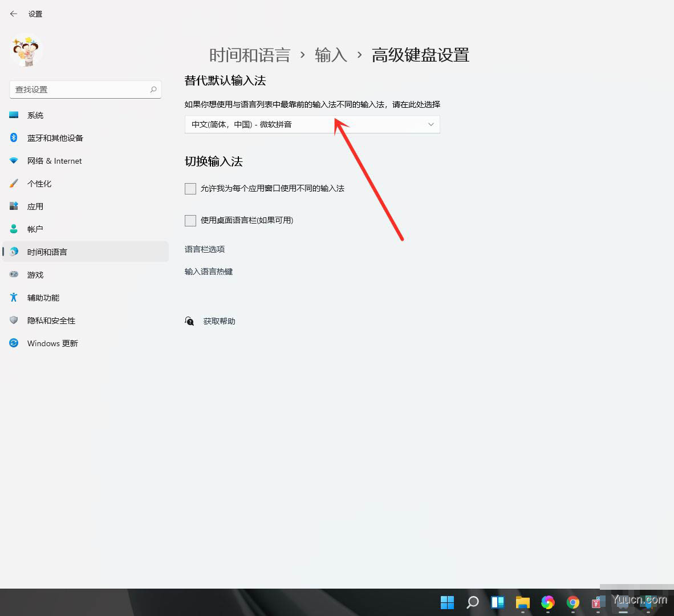674x616 pixels.
Task: Open the user profile avatar
Action: 26,51
